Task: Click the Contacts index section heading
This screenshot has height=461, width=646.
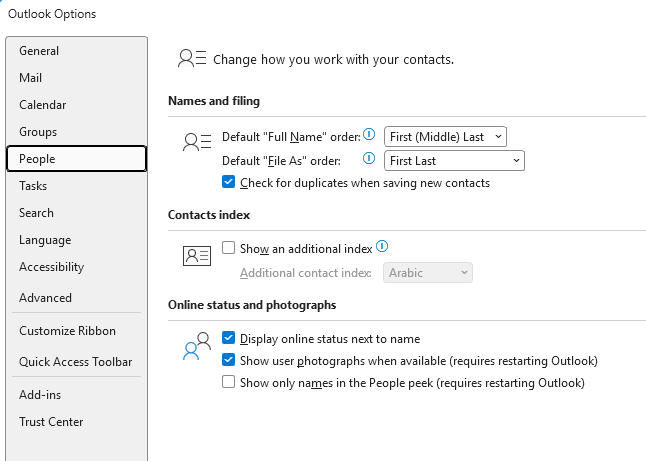Action: 209,215
